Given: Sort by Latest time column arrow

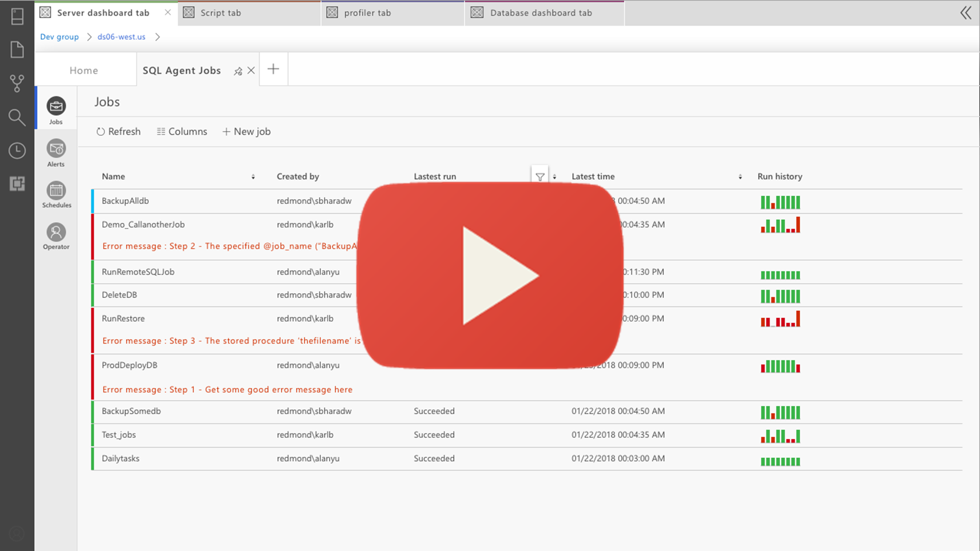Looking at the screenshot, I should [740, 177].
